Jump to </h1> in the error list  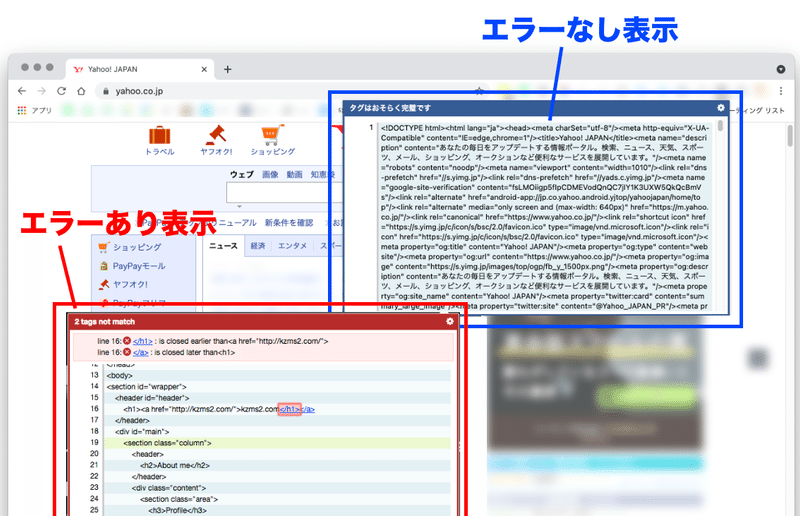142,341
